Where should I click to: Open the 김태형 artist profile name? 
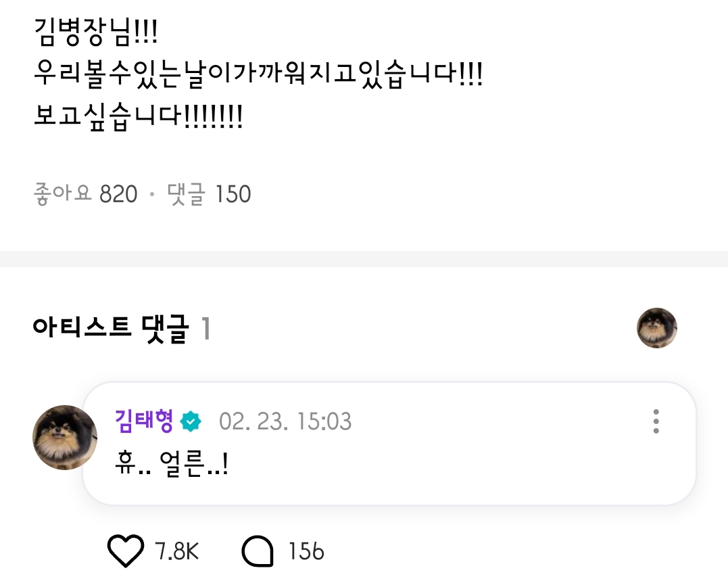tap(144, 421)
